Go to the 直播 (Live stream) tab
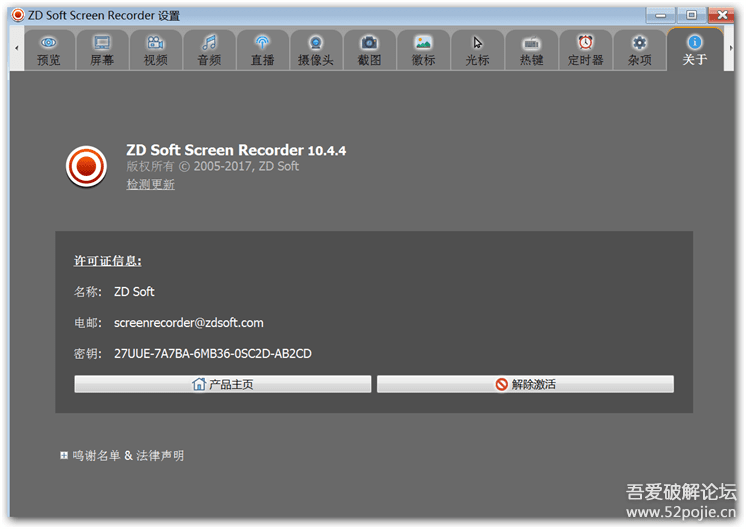 click(x=263, y=50)
